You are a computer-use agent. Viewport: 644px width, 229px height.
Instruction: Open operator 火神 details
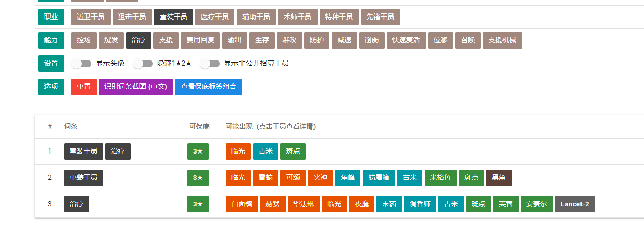coord(320,178)
